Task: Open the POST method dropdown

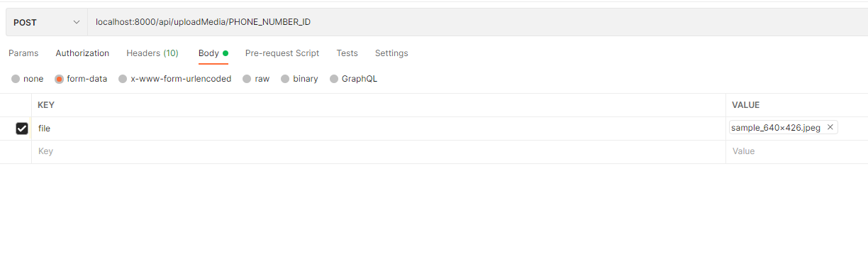Action: pyautogui.click(x=46, y=22)
